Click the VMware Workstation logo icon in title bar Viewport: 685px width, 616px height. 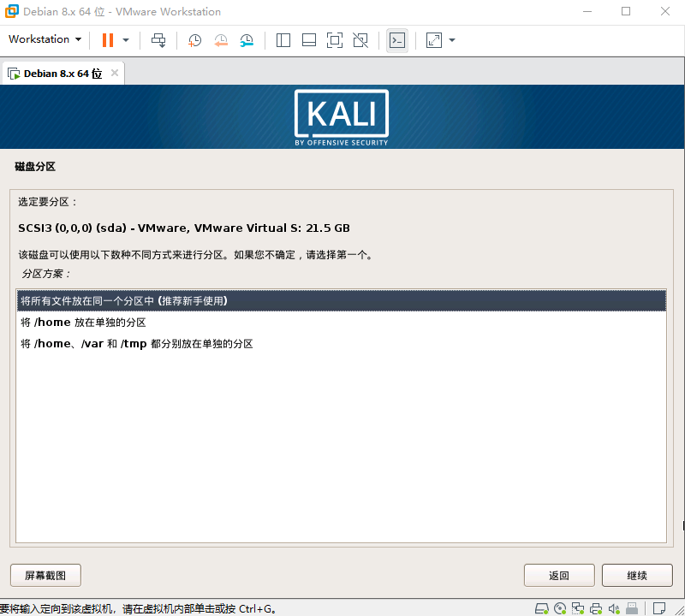[11, 11]
